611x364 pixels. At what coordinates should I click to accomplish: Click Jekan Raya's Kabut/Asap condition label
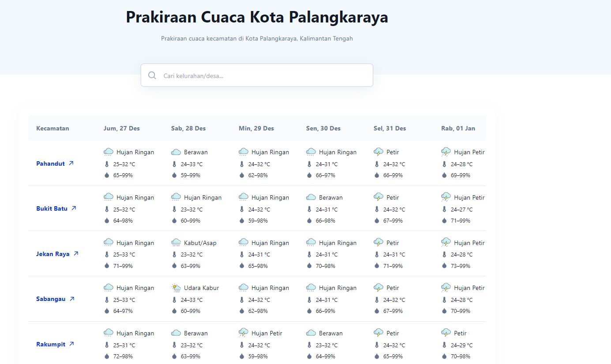click(x=200, y=243)
